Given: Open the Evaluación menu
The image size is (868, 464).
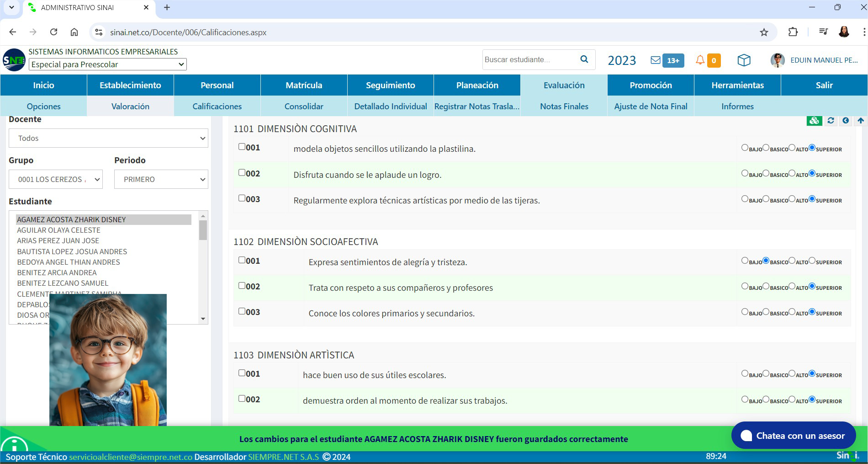Looking at the screenshot, I should (x=564, y=85).
